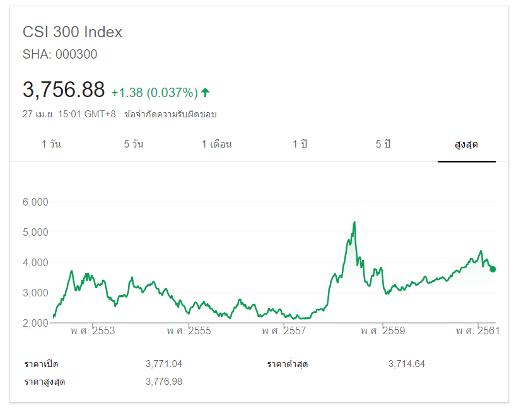Open the 1 เดือน chart tab

pos(217,144)
